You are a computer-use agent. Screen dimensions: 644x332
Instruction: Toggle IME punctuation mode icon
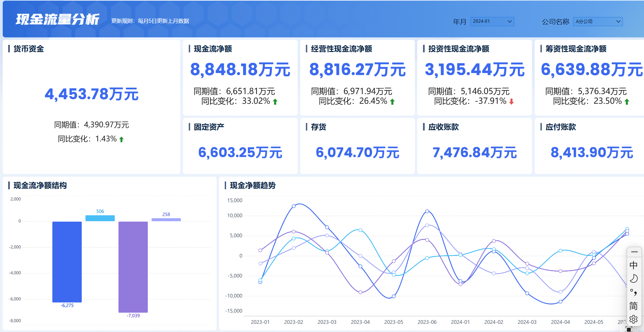(x=633, y=292)
